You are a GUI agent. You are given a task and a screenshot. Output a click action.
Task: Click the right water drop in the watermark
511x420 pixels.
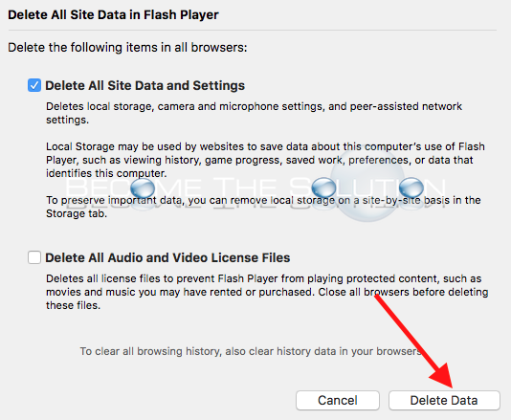(x=411, y=188)
